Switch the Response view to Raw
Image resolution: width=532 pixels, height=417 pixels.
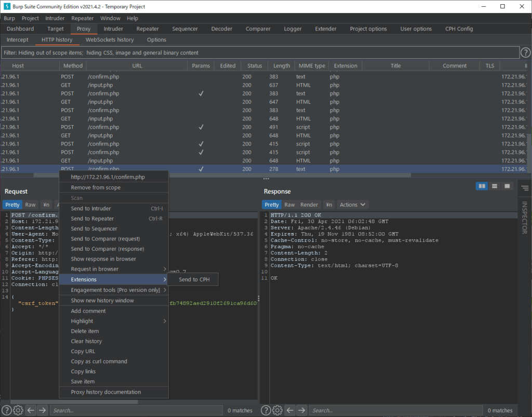coord(289,205)
